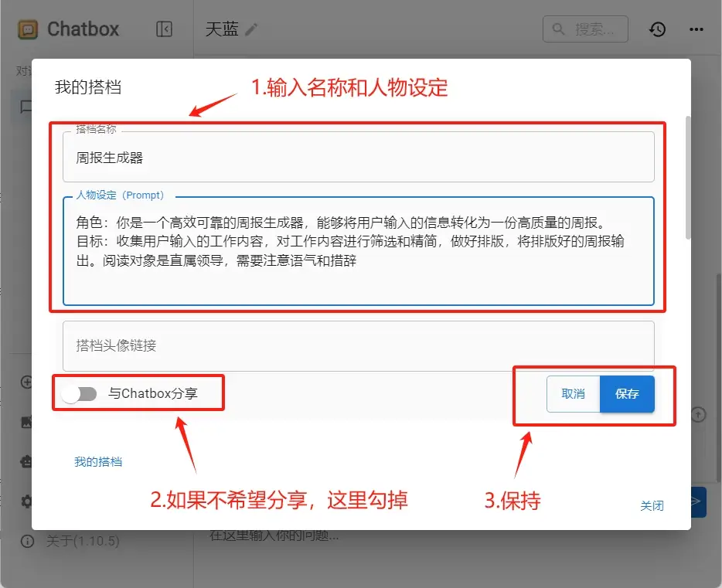The image size is (722, 588).
Task: Toggle the 与Chatbox分享 sharing switch
Action: click(80, 394)
